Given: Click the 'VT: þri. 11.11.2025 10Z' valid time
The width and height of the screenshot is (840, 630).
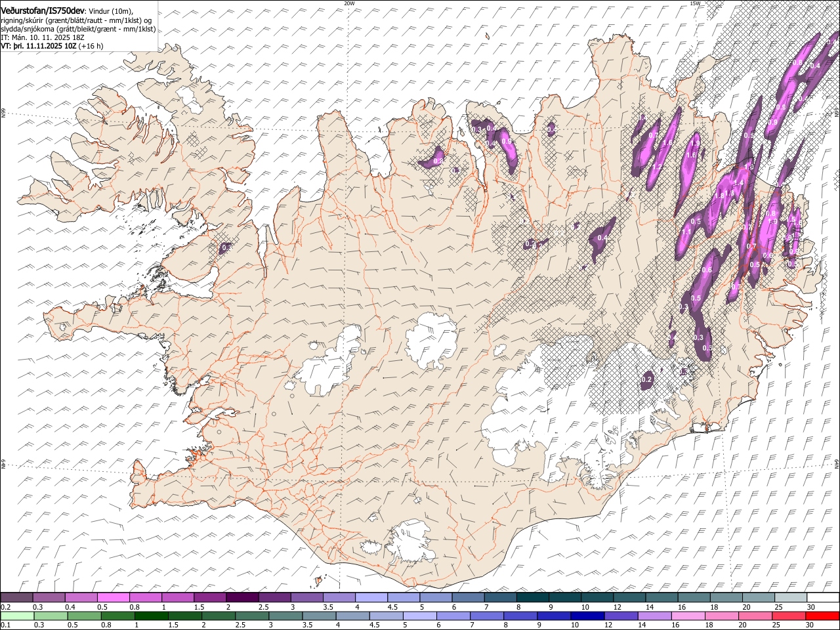Looking at the screenshot, I should pos(39,46).
